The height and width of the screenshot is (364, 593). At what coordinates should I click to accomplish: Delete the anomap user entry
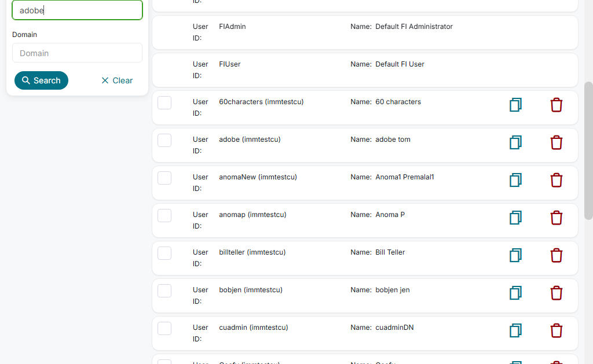[x=556, y=218]
